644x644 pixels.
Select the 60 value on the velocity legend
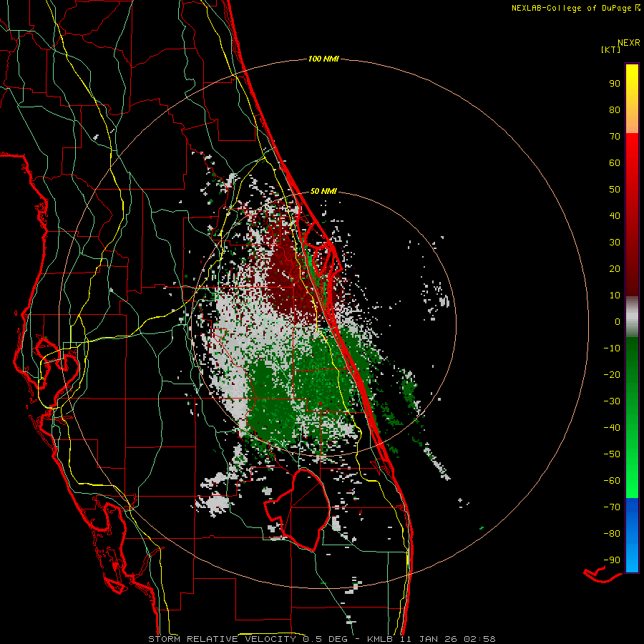615,163
